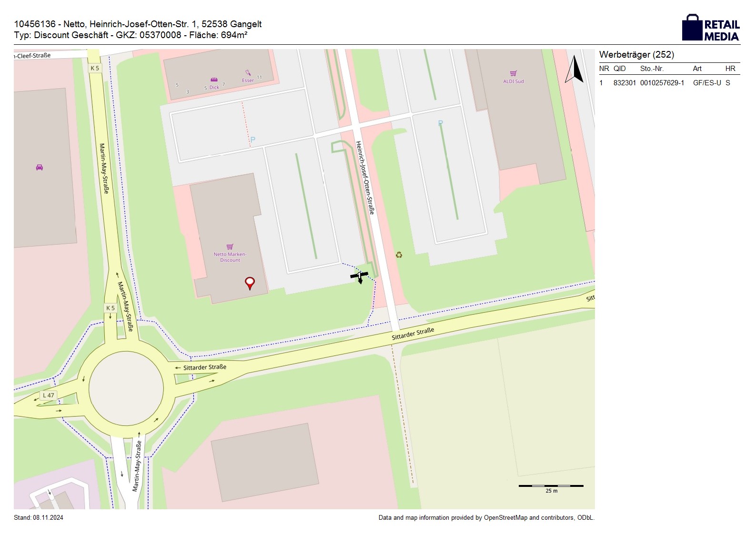Click the 25 m scale bar
Screen dimensions: 756x535
(x=551, y=486)
